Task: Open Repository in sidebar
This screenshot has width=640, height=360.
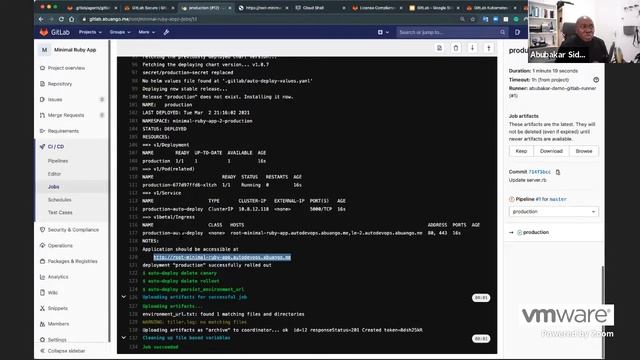Action: [x=60, y=84]
